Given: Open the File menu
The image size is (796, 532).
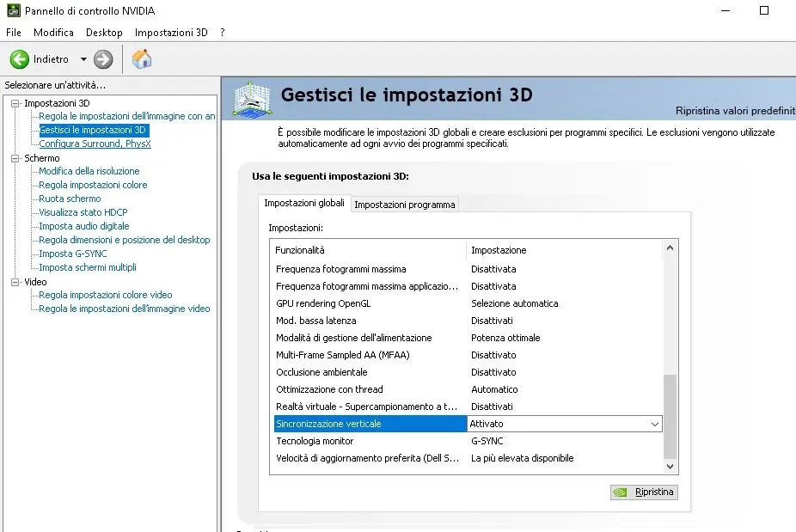Looking at the screenshot, I should click(x=14, y=33).
